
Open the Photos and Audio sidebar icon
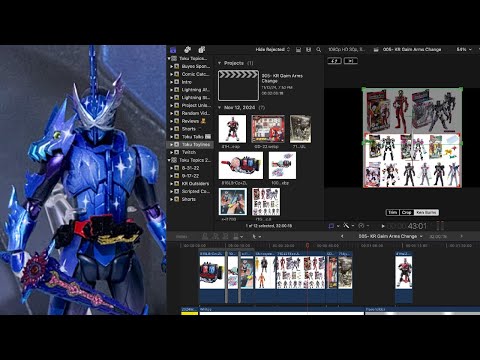pos(187,50)
